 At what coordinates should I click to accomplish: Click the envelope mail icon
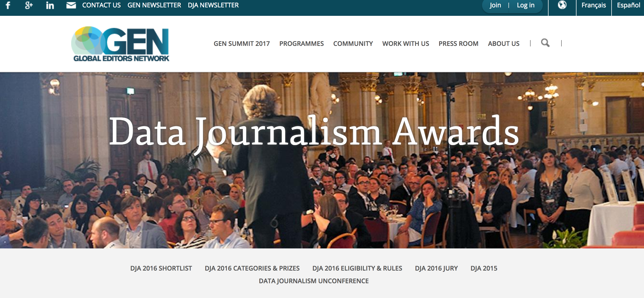[71, 5]
